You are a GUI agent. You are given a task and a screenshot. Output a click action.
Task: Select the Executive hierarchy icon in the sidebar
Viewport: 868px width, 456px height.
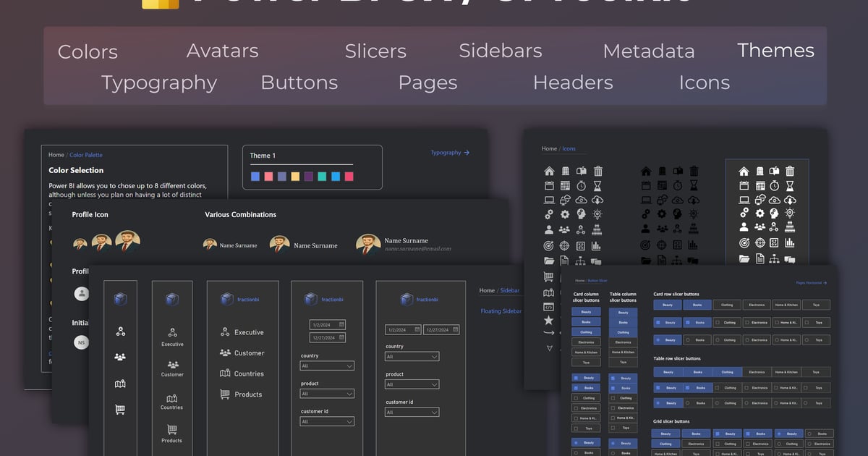(172, 332)
